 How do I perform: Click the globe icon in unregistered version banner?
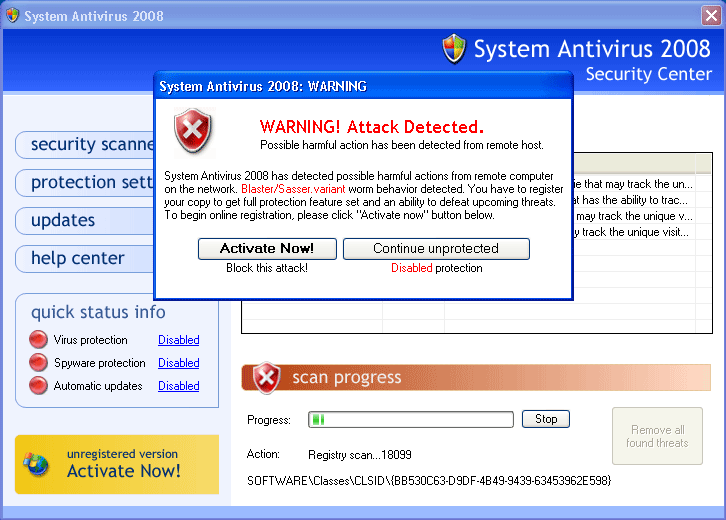click(37, 464)
